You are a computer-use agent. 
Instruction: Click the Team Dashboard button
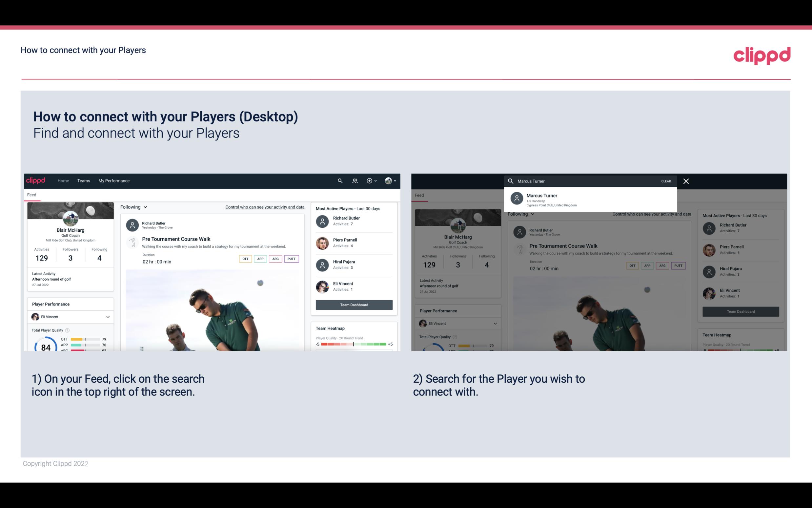tap(354, 304)
